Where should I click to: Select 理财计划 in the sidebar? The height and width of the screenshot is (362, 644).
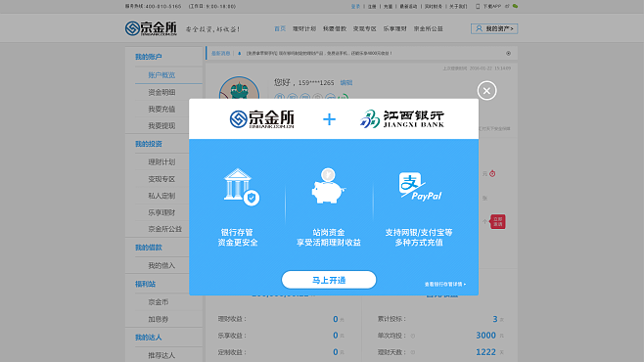coord(161,162)
